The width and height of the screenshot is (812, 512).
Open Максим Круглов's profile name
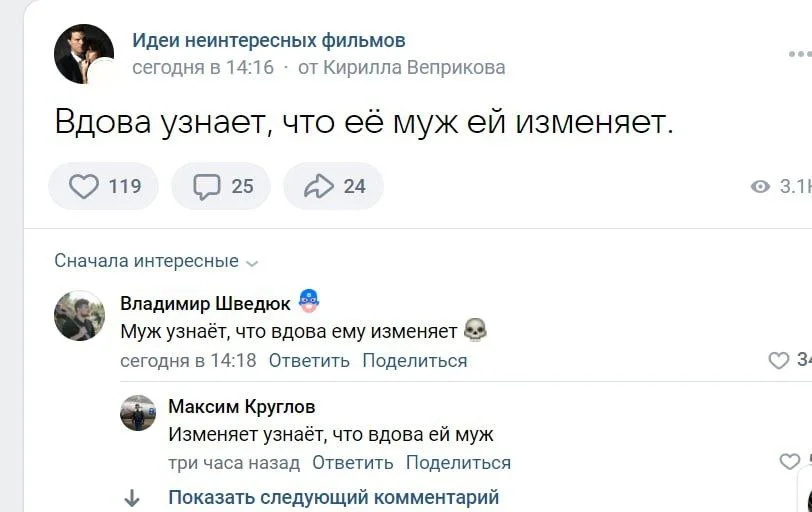[241, 406]
